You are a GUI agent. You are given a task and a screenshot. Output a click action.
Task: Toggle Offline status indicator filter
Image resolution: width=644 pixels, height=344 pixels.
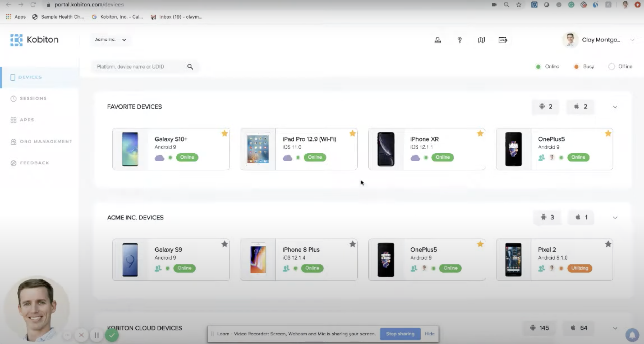click(612, 66)
